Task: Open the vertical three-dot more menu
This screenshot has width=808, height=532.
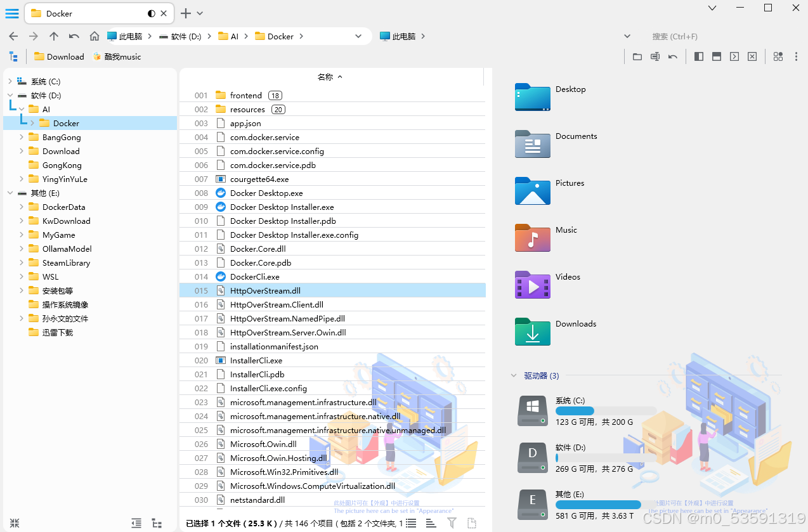Action: [x=797, y=56]
